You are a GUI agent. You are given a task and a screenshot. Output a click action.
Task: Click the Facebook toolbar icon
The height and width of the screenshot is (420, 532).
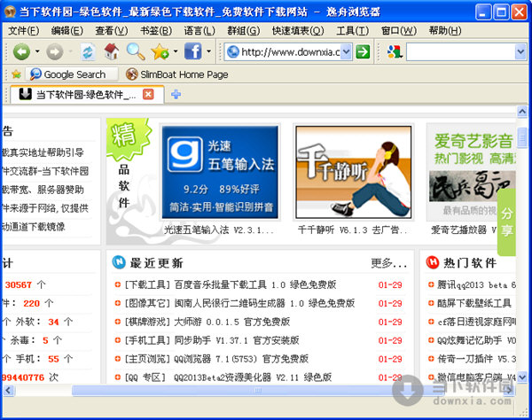(x=192, y=51)
